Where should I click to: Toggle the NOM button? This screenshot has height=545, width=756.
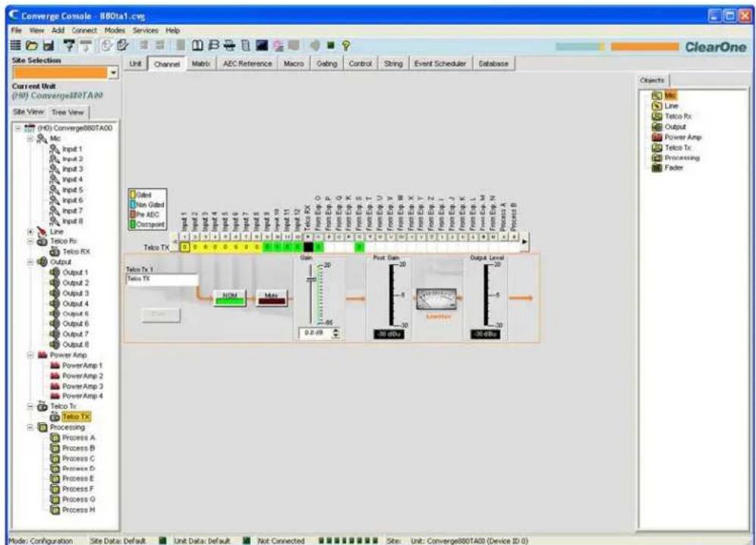coord(230,298)
